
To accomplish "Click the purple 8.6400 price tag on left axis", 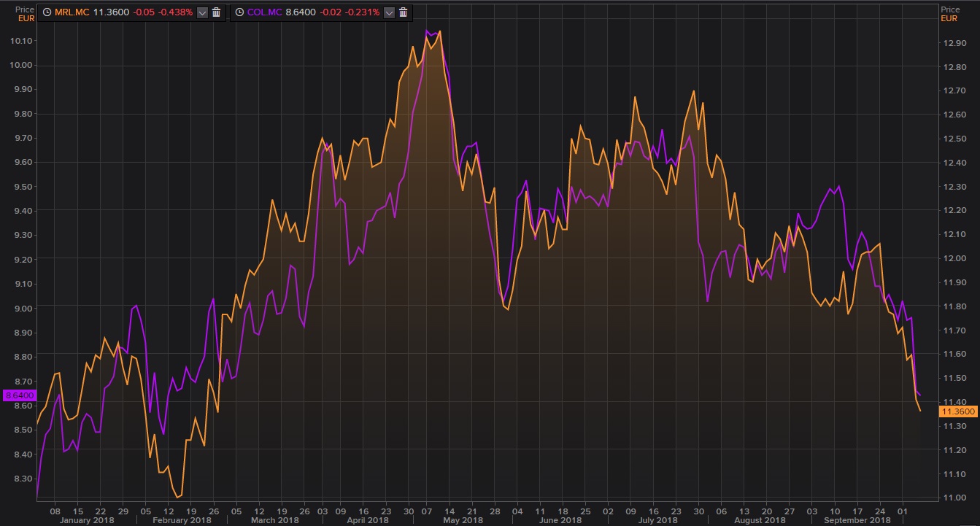I will point(20,395).
